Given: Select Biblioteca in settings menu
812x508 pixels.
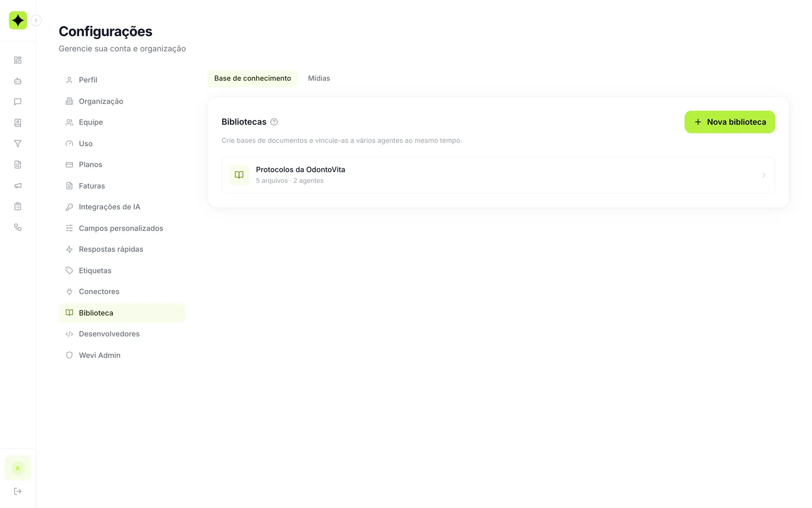Looking at the screenshot, I should coord(122,313).
